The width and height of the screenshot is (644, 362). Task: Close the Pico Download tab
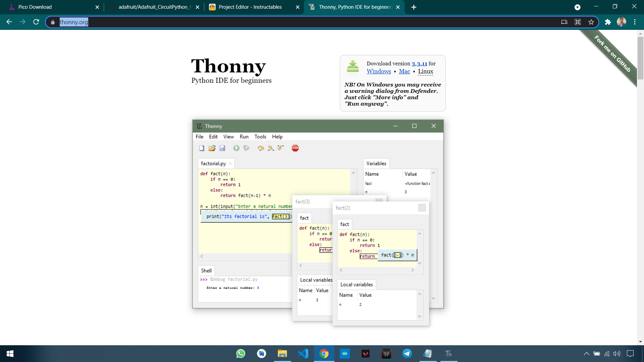[x=97, y=7]
